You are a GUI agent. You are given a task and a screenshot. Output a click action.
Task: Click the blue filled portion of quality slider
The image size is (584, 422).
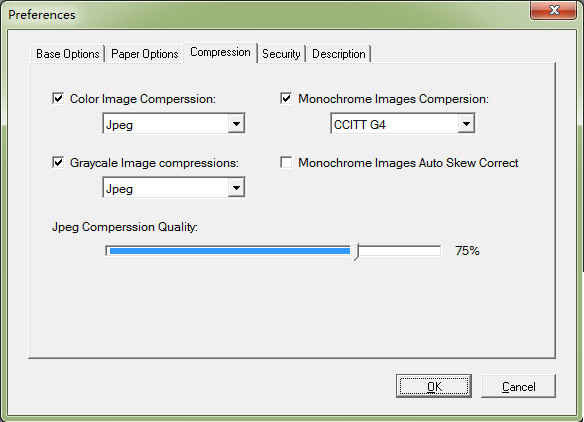230,251
